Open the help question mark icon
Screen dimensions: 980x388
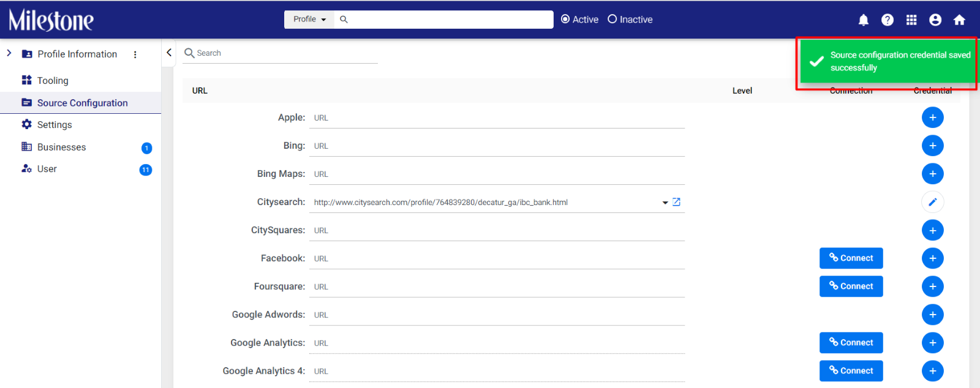[x=888, y=20]
